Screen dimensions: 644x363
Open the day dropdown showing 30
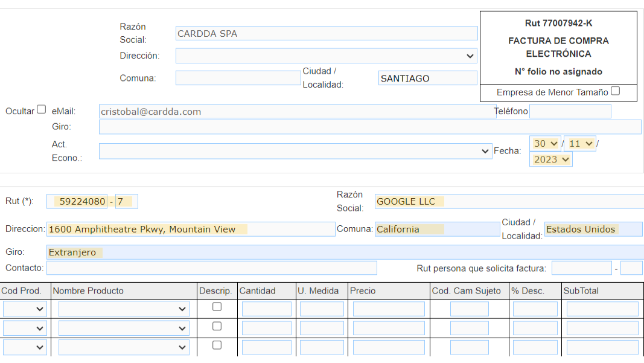(545, 144)
